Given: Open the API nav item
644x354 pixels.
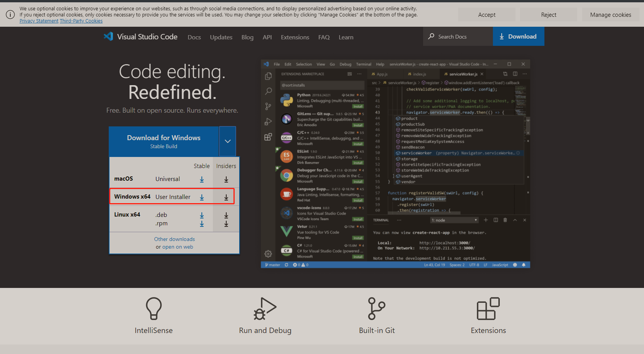Looking at the screenshot, I should (267, 37).
